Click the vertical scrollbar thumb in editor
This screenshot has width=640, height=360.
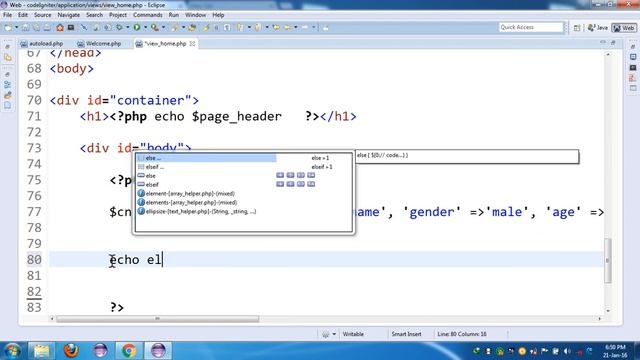coord(608,260)
